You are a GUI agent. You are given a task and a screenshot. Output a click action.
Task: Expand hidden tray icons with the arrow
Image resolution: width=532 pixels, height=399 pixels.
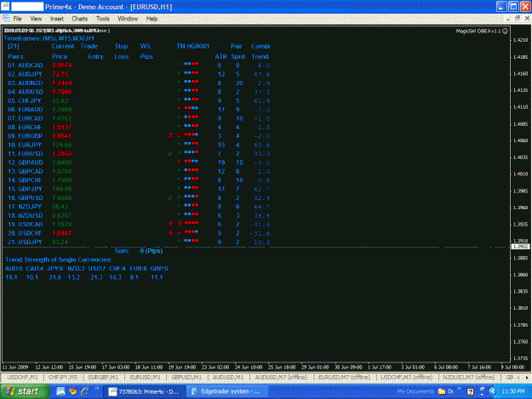point(493,391)
